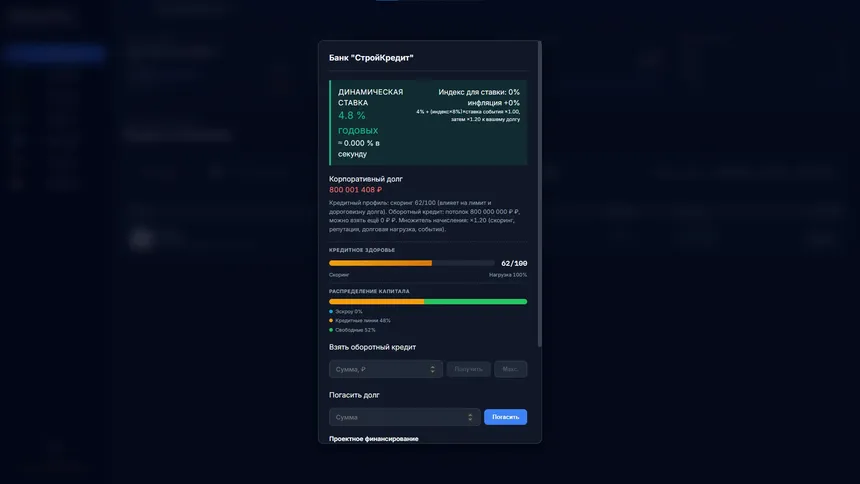Screen dimensions: 860x484
Task: Click the Кредитное здоровье progress bar
Action: tap(412, 263)
